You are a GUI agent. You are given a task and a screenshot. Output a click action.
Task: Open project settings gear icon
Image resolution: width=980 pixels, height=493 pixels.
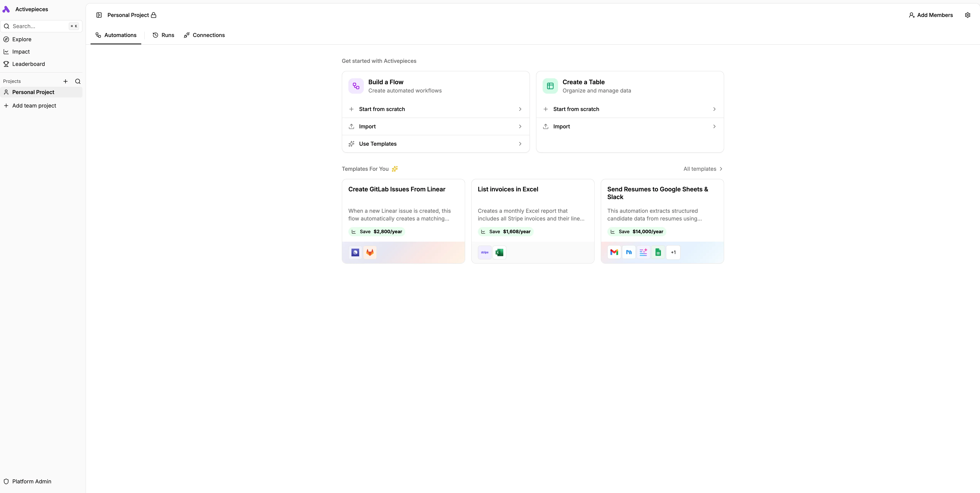point(967,15)
